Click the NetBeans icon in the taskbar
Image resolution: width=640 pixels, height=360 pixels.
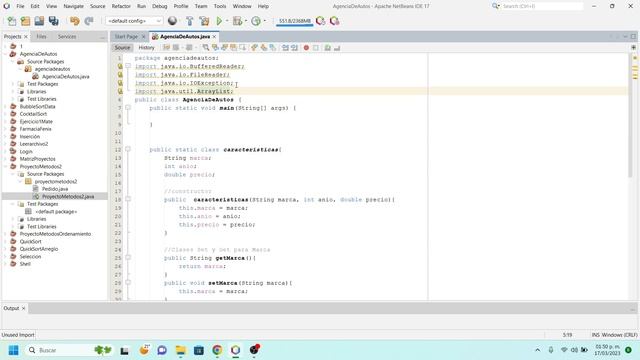[236, 350]
